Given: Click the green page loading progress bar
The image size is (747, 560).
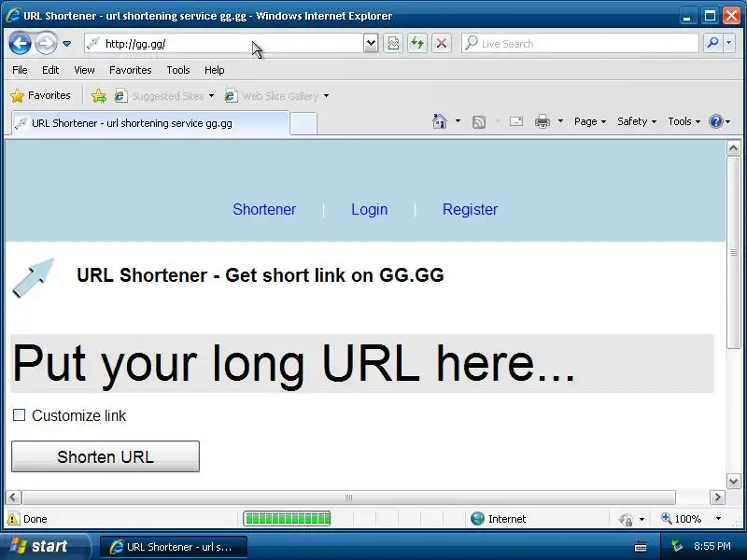Looking at the screenshot, I should pos(287,519).
